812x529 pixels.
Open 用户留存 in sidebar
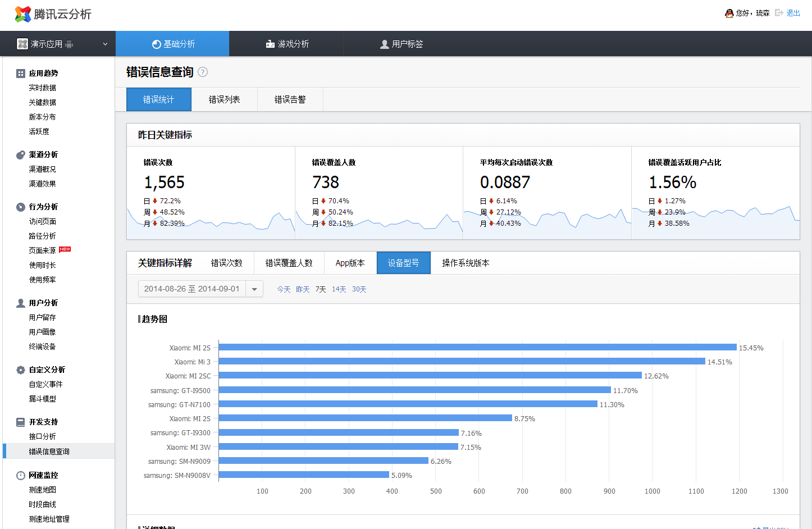(43, 318)
